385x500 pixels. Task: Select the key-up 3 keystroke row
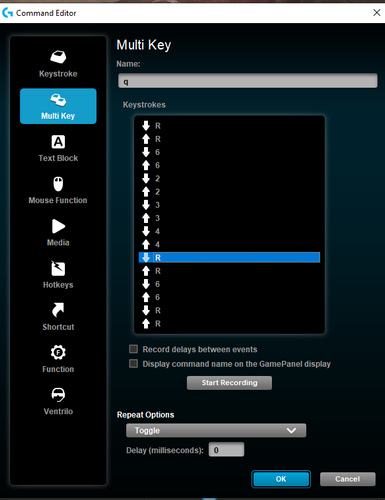229,218
